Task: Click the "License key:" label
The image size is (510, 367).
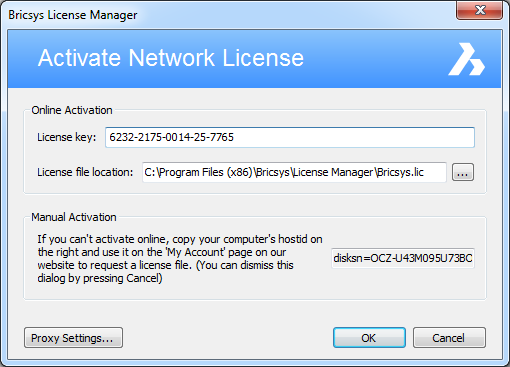Action: (x=67, y=137)
